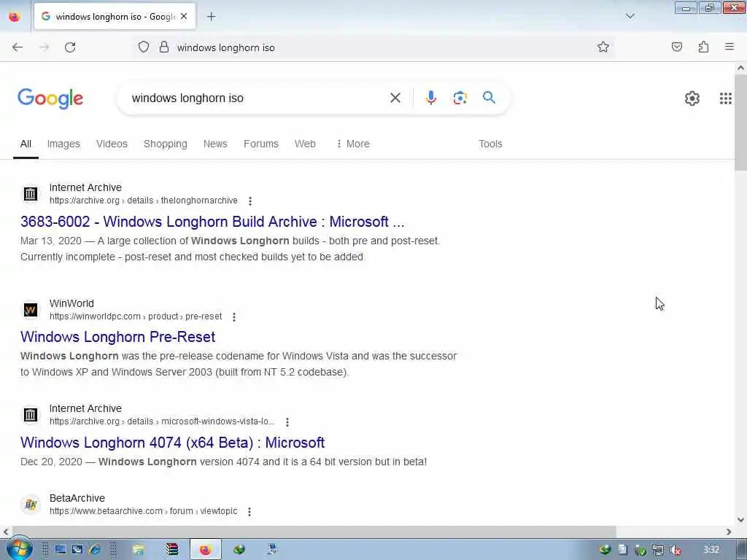Click the taskbar clock showing 3:32

coord(711,550)
